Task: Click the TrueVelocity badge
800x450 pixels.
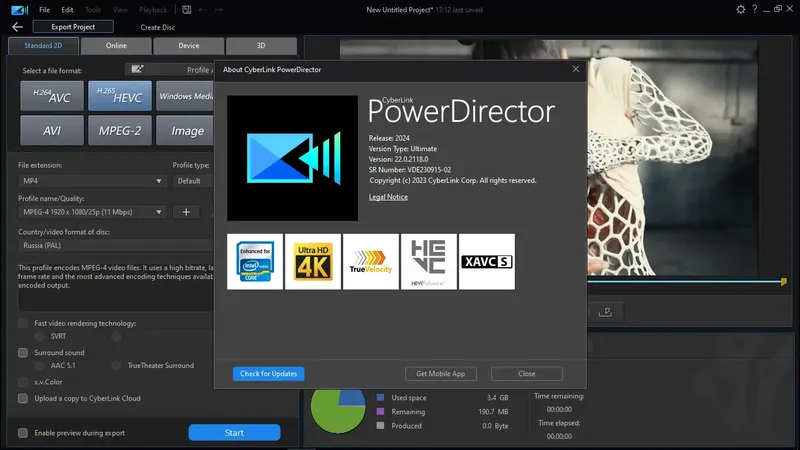Action: (371, 262)
